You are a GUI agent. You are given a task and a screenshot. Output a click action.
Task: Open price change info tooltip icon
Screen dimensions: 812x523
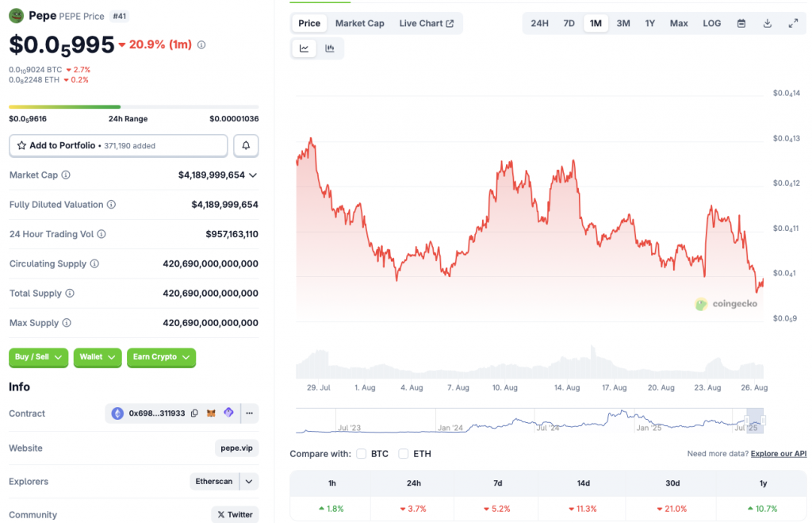pos(201,45)
